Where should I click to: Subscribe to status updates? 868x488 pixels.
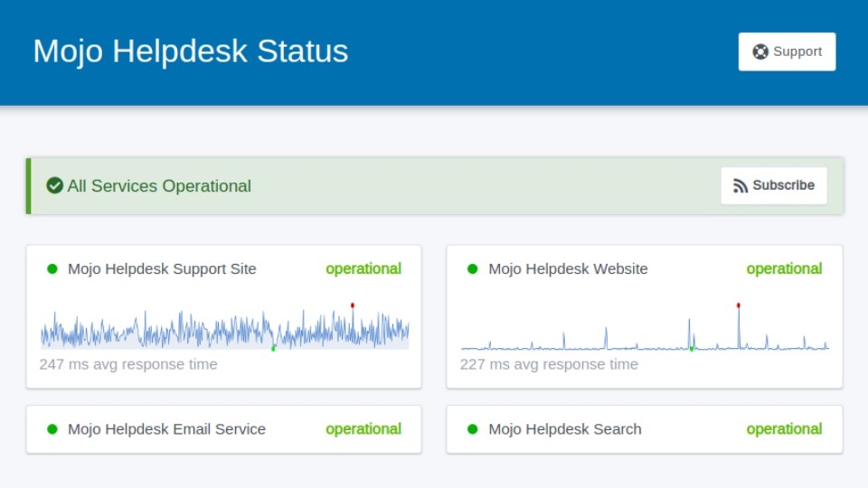(x=773, y=185)
